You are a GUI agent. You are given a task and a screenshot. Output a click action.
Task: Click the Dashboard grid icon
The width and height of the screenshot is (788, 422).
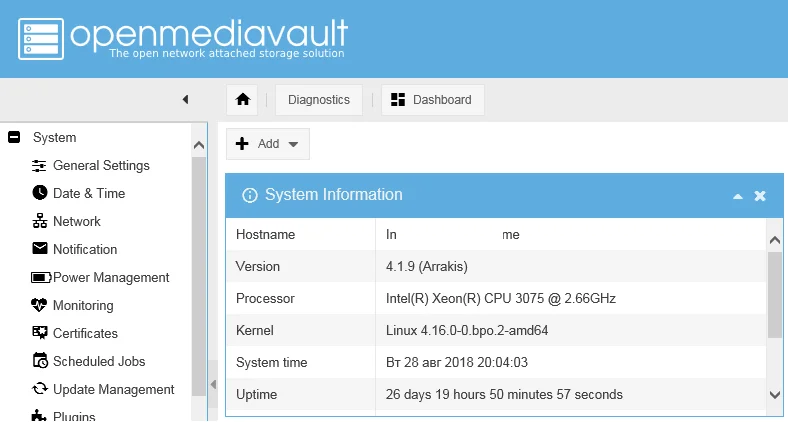pos(398,99)
